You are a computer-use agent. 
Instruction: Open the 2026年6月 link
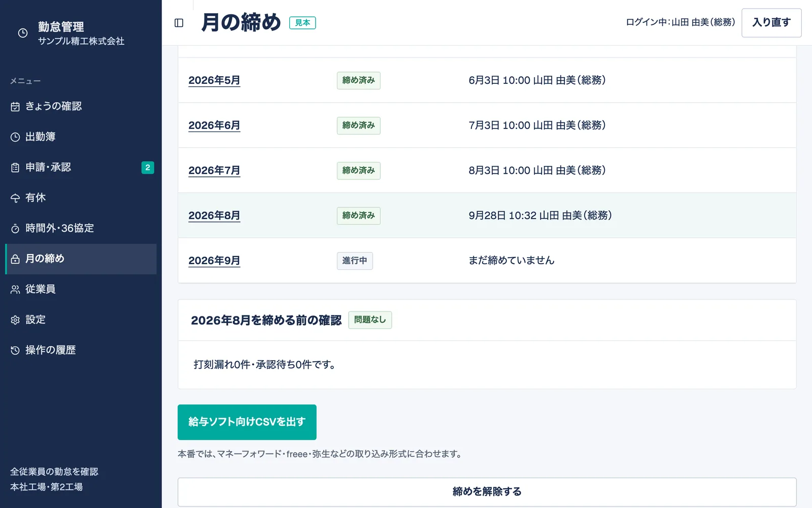click(x=214, y=125)
